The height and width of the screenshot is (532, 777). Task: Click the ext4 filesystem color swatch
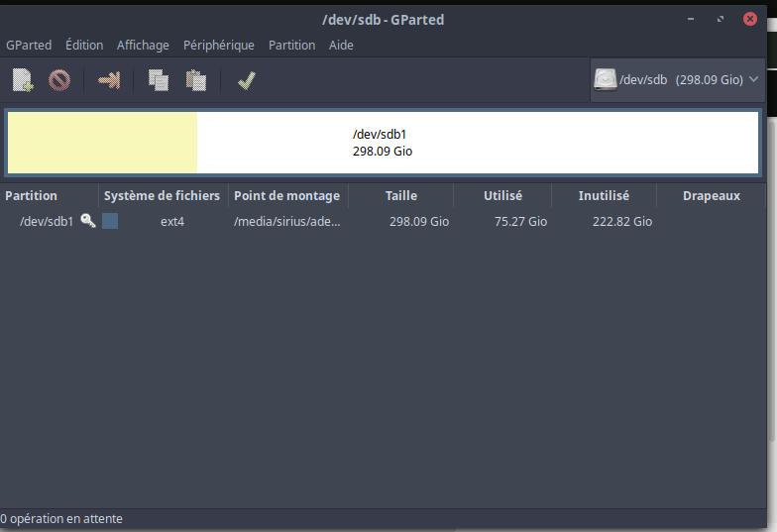(x=110, y=221)
